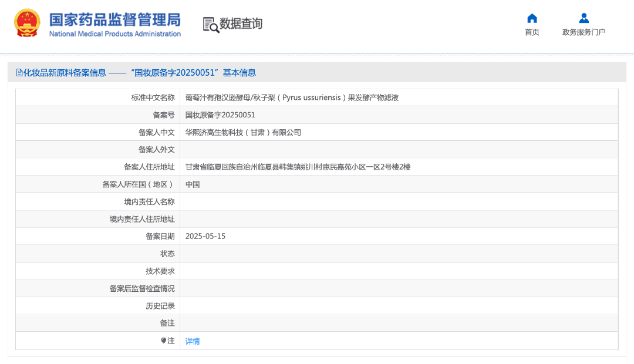634x364 pixels.
Task: Click the 备案号 value 国妆原备字20250051
Action: point(220,115)
